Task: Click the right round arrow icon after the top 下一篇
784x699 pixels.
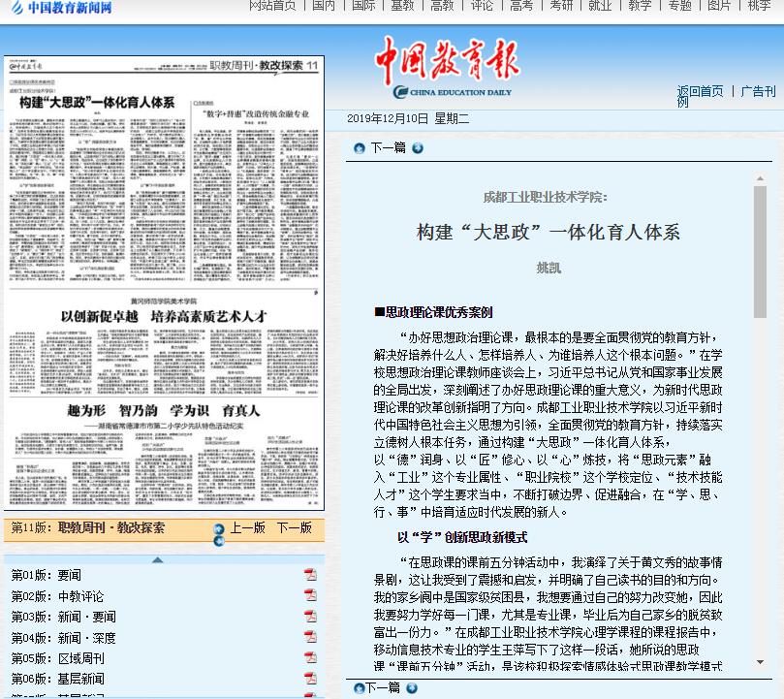Action: pyautogui.click(x=418, y=148)
